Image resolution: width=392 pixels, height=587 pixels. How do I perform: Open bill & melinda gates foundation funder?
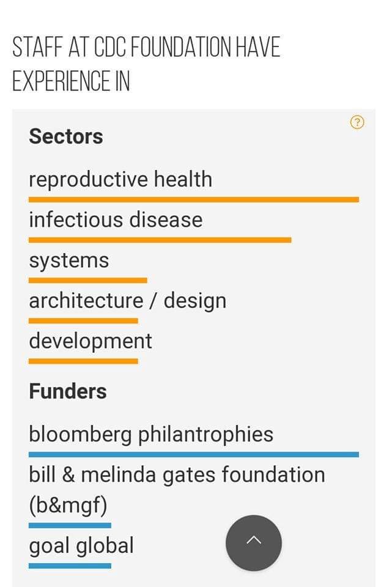point(177,490)
